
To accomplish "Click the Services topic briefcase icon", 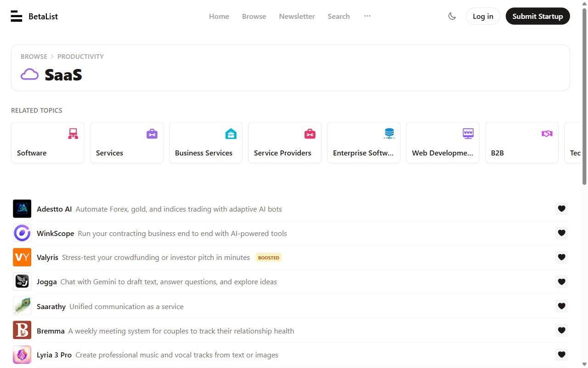I will (152, 134).
